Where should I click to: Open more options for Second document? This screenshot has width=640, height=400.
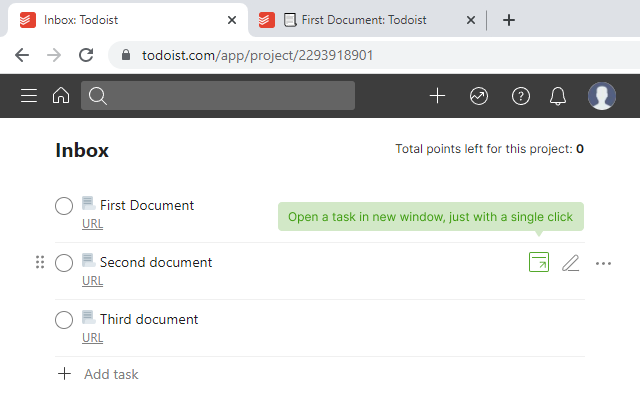[603, 264]
